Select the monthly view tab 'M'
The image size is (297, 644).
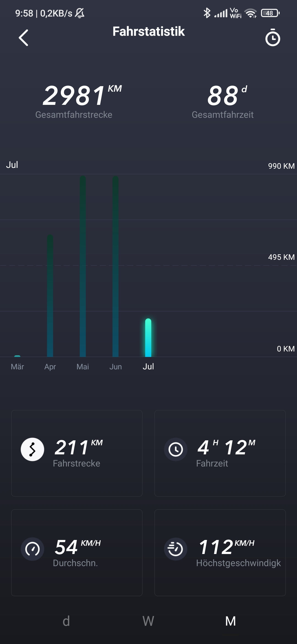tap(230, 621)
